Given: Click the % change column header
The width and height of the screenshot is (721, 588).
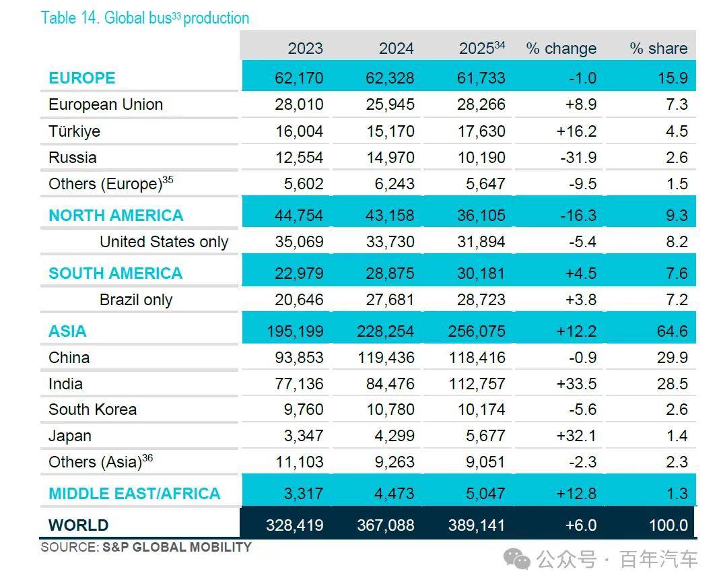Looking at the screenshot, I should click(561, 48).
